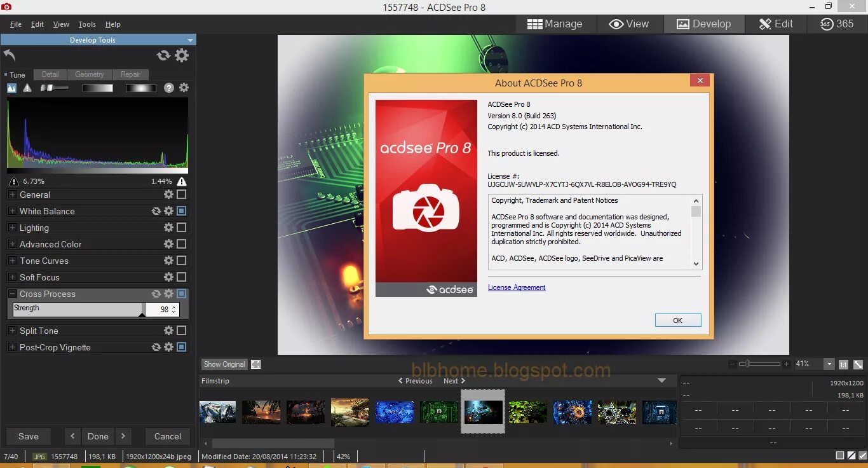Open the Tools menu

pos(87,24)
